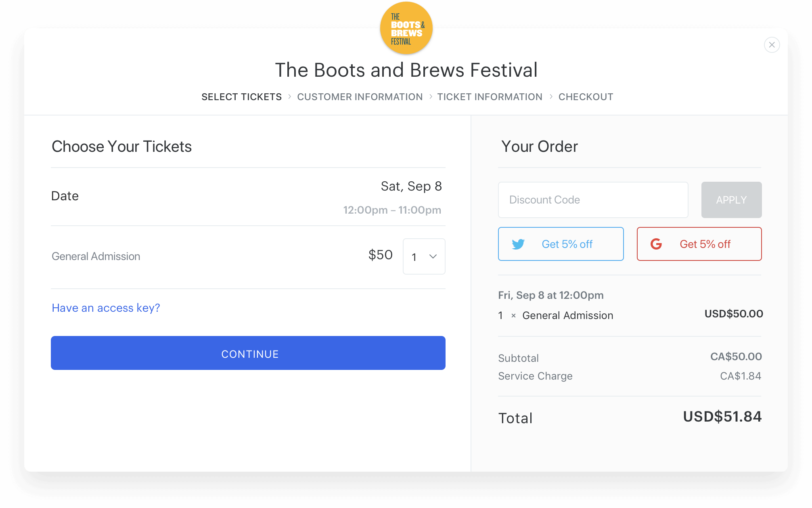Screen dimensions: 812x508
Task: Click the chevron after Select Tickets
Action: (289, 97)
